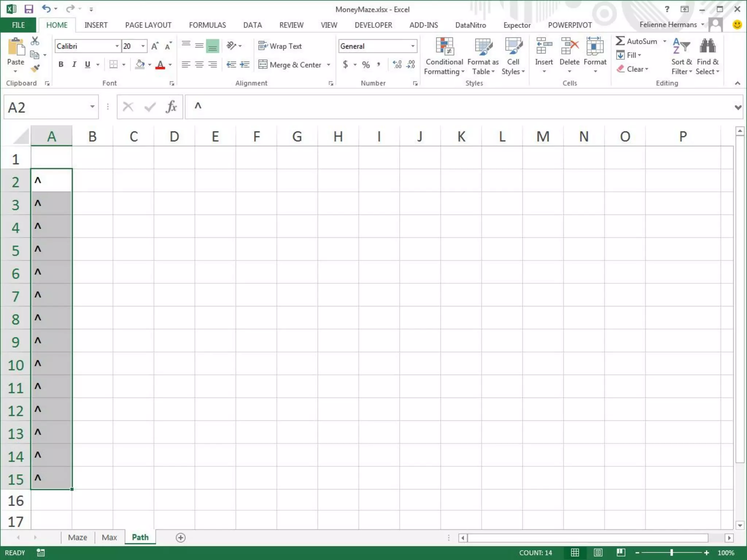
Task: Toggle Bold formatting
Action: pos(61,65)
